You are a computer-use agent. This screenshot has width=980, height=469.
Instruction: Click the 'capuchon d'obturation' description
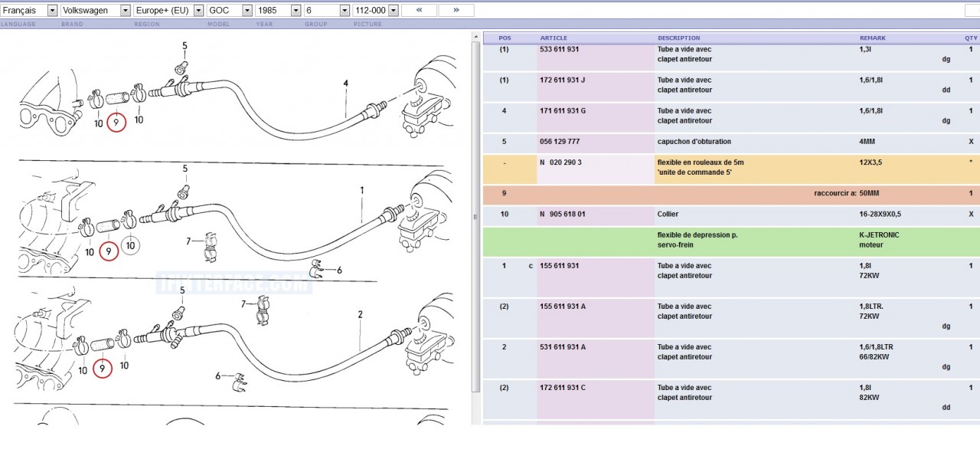point(694,141)
